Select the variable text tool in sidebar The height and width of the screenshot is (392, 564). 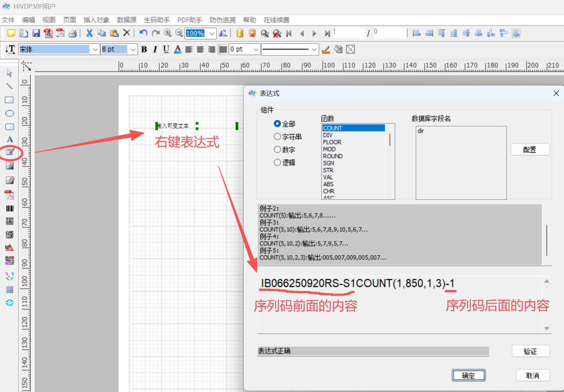coord(10,152)
